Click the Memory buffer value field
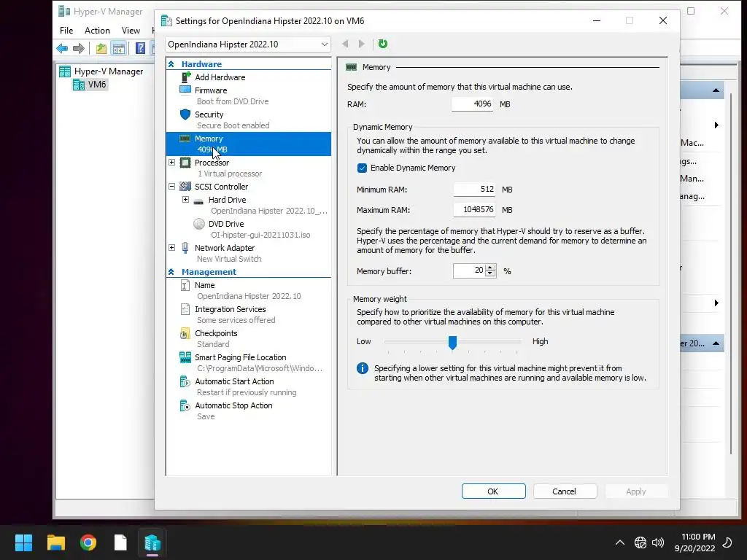Viewport: 747px width, 560px height. 469,271
